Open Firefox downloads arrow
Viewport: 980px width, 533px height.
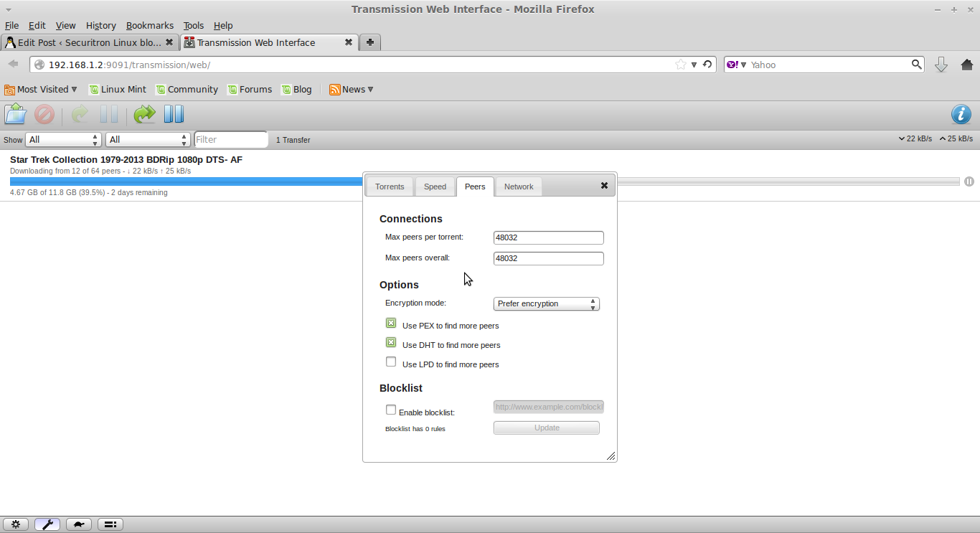941,65
